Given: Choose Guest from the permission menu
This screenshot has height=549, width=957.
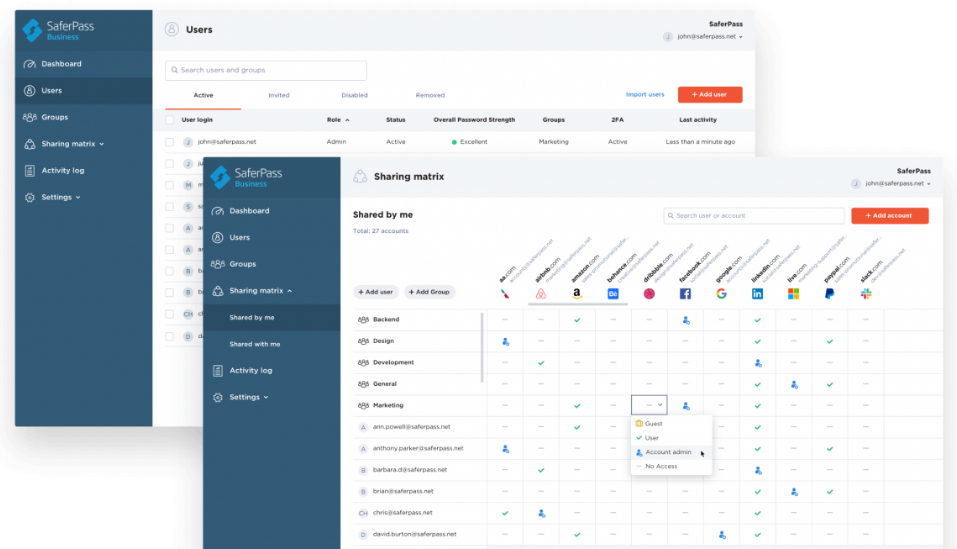Looking at the screenshot, I should (x=671, y=423).
